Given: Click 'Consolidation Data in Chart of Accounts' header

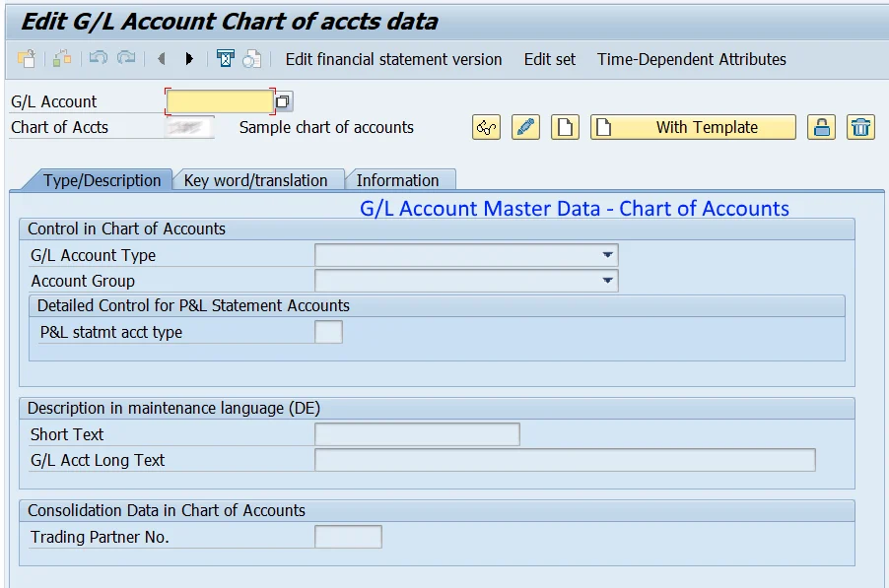Looking at the screenshot, I should 167,510.
